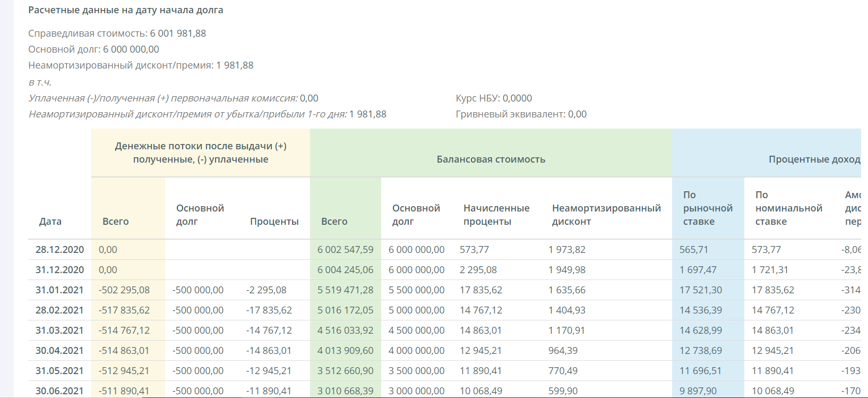Click balance total 4 013 909,60
Viewport: 868px width, 398px height.
[346, 351]
